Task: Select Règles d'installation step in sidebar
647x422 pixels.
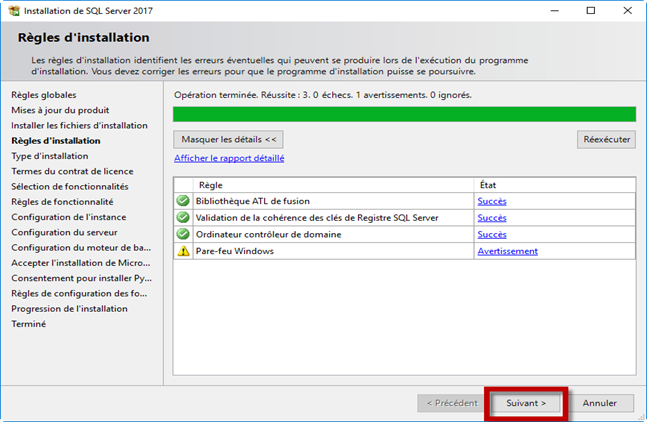Action: click(56, 141)
